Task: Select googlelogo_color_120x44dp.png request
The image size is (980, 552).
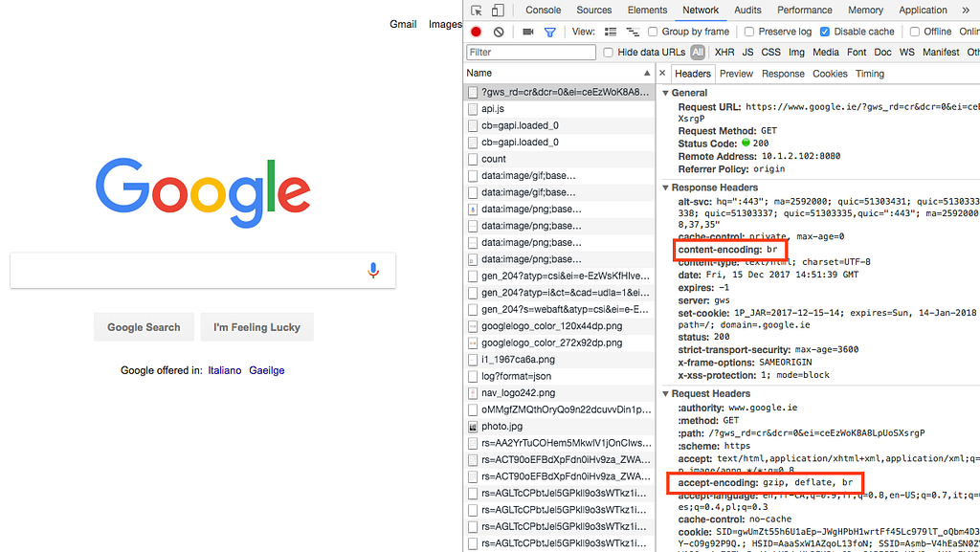Action: [x=559, y=326]
